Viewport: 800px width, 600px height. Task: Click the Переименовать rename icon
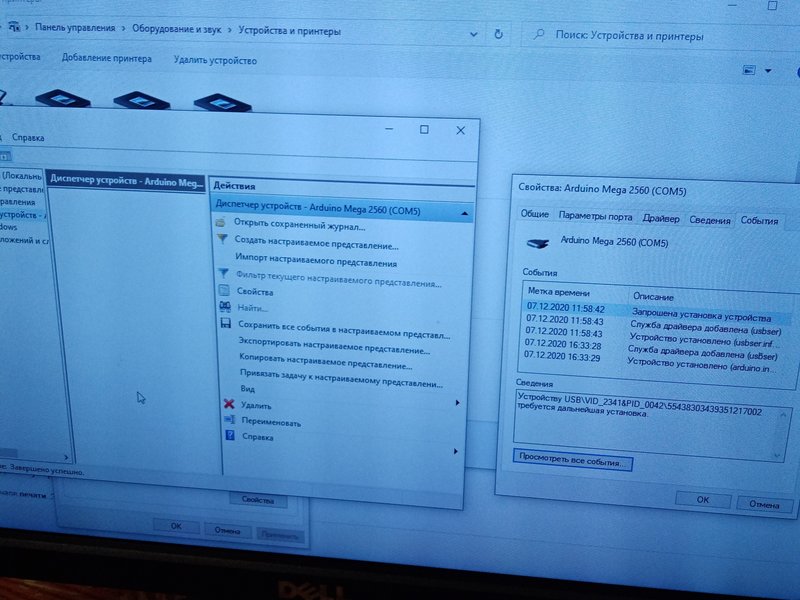click(x=230, y=421)
